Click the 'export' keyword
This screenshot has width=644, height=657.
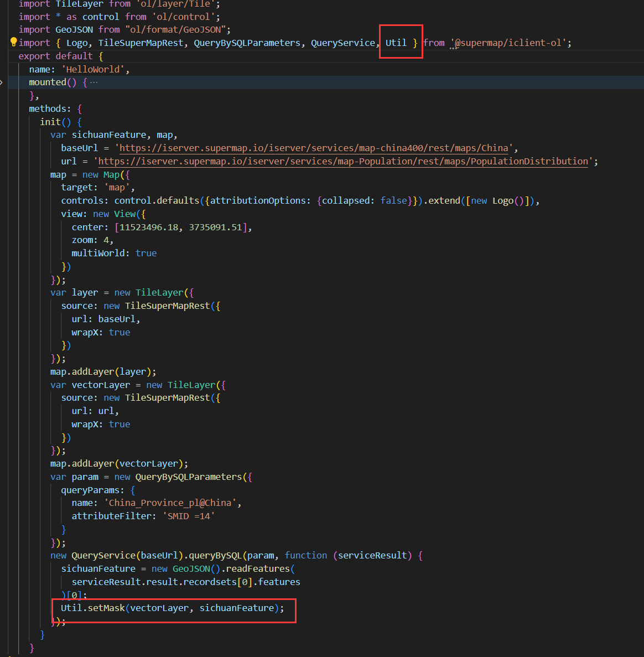coord(34,56)
